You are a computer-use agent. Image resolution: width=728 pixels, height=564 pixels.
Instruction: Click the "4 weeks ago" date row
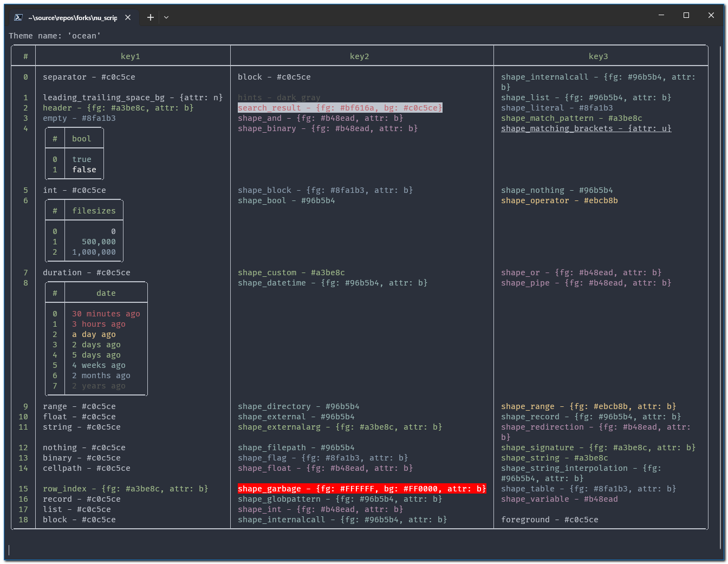pos(99,365)
